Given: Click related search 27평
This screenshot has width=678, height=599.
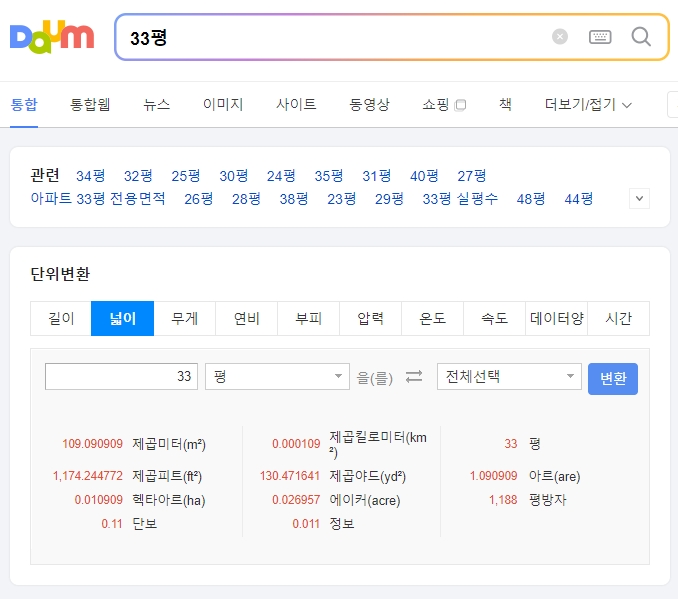Looking at the screenshot, I should tap(472, 176).
